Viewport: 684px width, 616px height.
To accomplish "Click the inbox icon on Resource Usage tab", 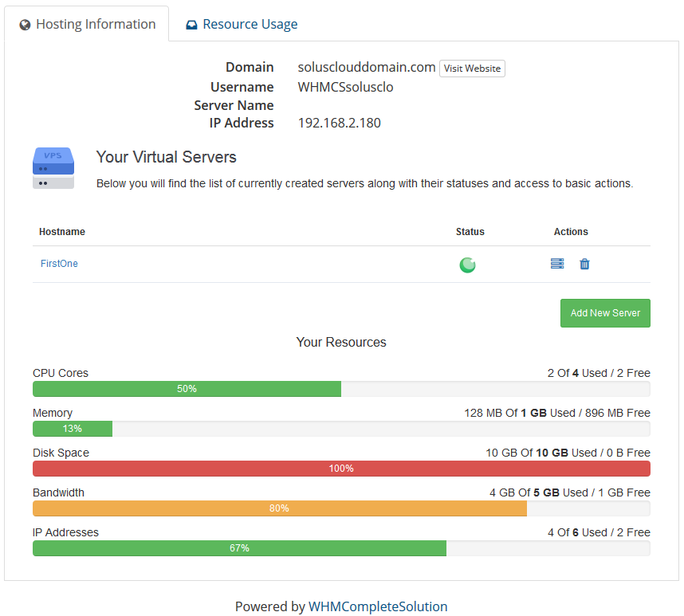I will (x=191, y=25).
